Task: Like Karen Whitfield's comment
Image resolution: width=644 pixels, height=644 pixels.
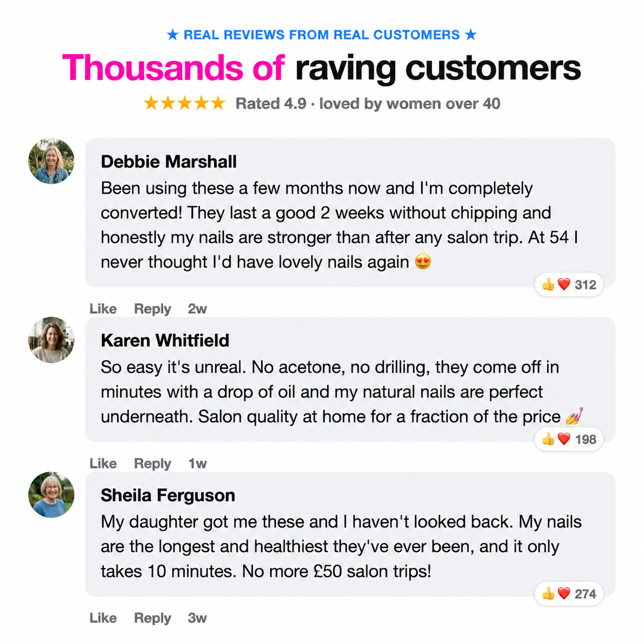Action: [x=103, y=463]
